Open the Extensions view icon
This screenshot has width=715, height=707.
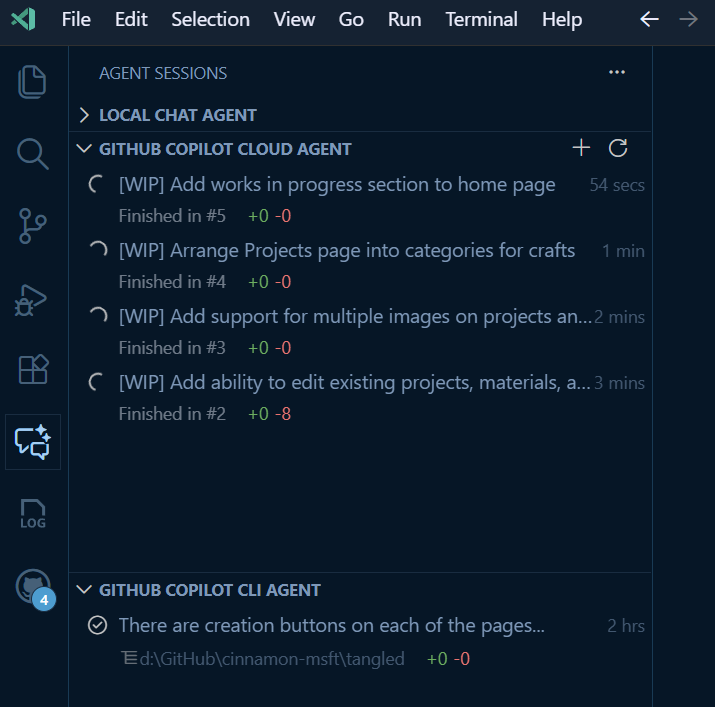point(33,369)
